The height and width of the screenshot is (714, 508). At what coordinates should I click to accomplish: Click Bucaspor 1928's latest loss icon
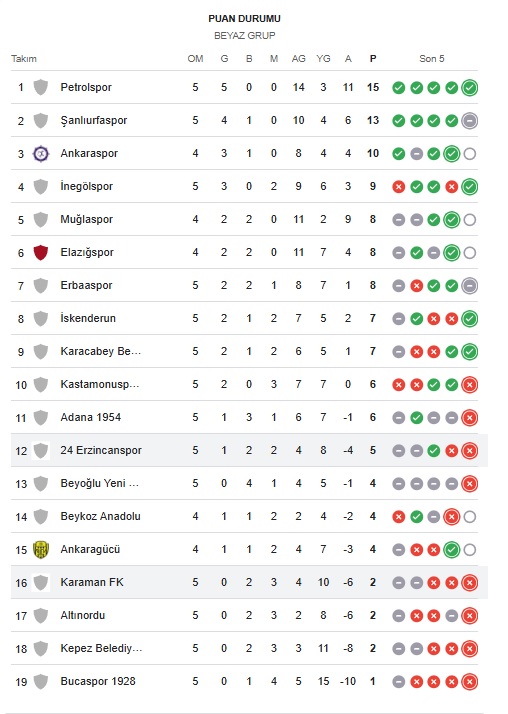(469, 682)
